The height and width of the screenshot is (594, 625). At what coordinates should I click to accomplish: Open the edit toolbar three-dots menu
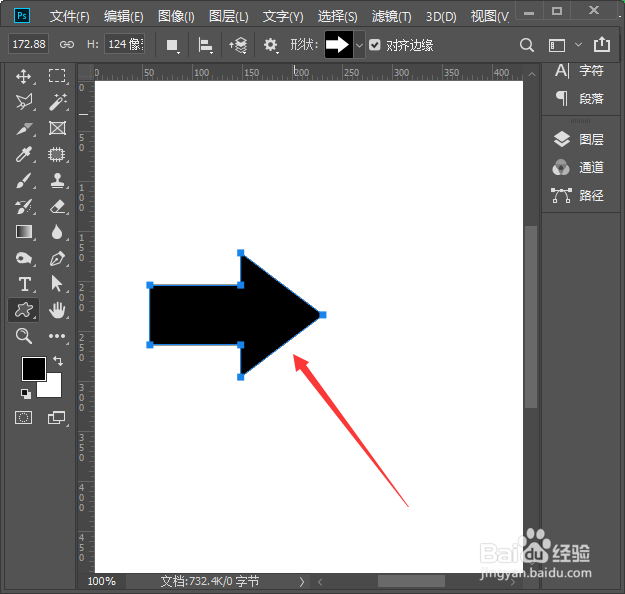(57, 336)
